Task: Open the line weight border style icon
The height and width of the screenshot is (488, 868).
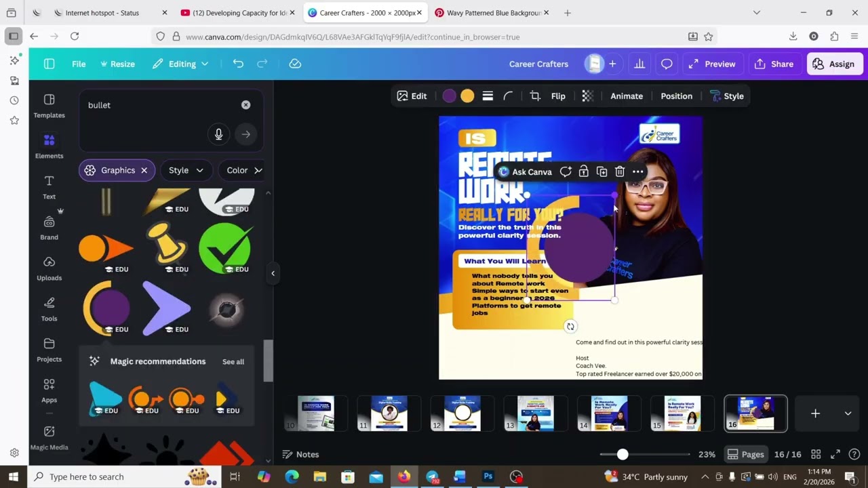Action: (488, 96)
